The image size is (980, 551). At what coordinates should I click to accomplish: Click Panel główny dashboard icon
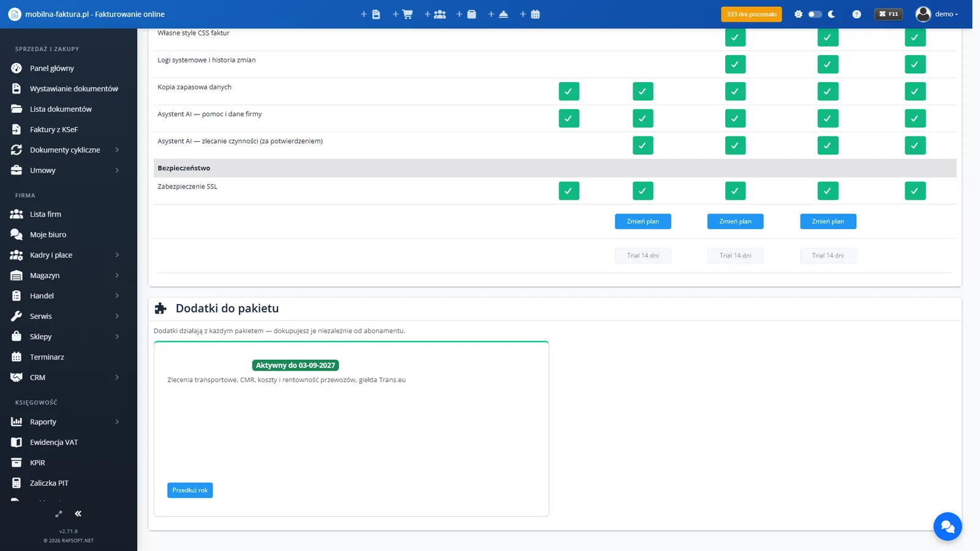click(17, 68)
